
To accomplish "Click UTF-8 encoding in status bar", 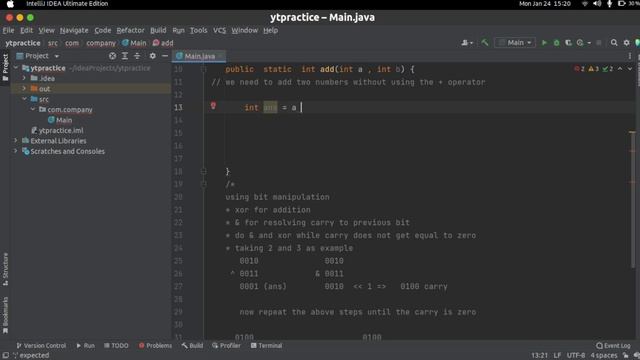I will pyautogui.click(x=576, y=355).
